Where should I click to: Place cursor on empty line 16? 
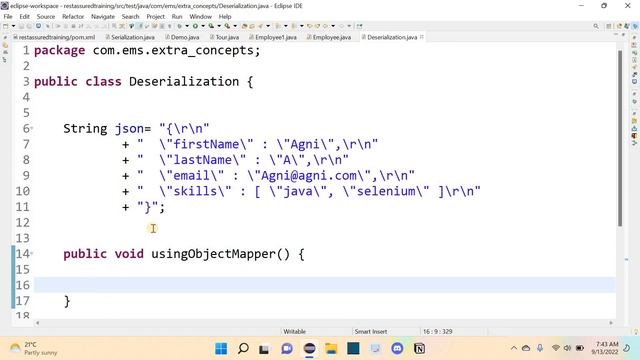point(324,285)
